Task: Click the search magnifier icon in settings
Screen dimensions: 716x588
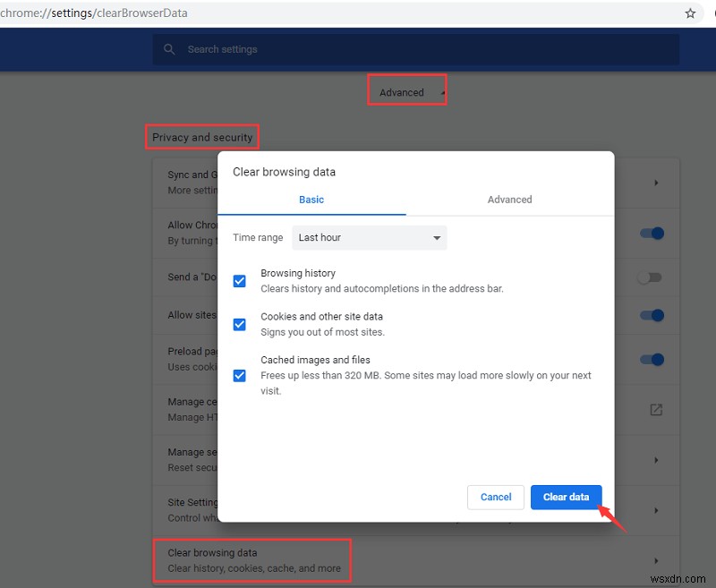Action: (169, 49)
